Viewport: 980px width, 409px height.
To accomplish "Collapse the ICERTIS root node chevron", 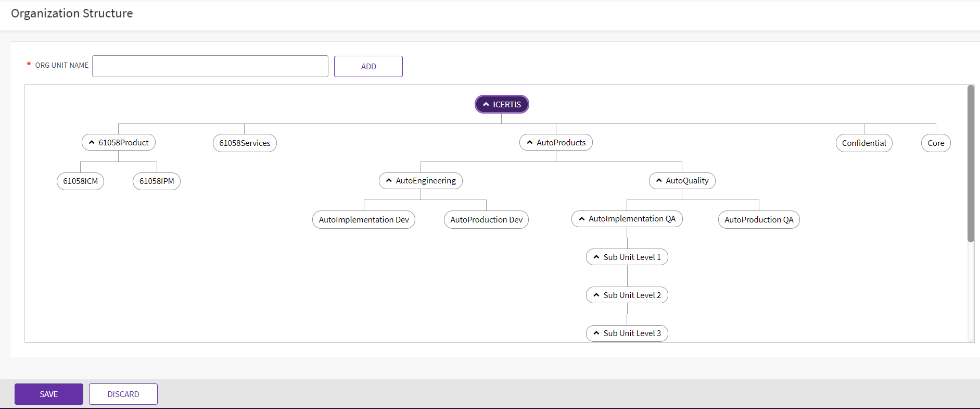I will (486, 105).
